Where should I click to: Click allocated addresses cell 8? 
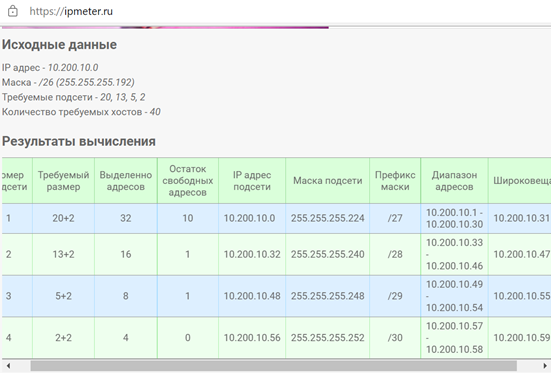126,296
